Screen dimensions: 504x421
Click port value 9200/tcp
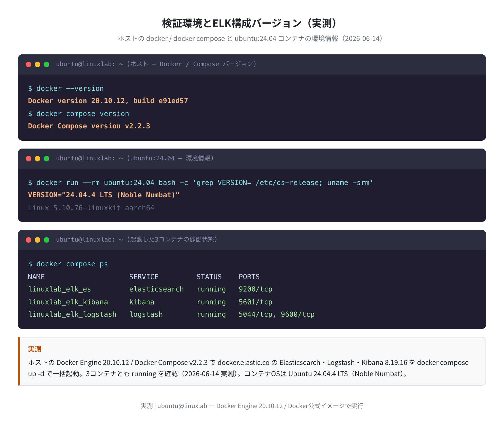click(x=255, y=289)
